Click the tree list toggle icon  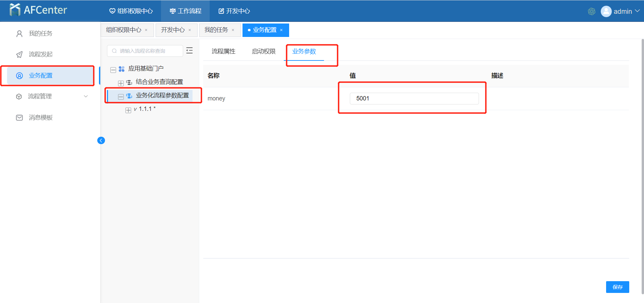tap(190, 51)
